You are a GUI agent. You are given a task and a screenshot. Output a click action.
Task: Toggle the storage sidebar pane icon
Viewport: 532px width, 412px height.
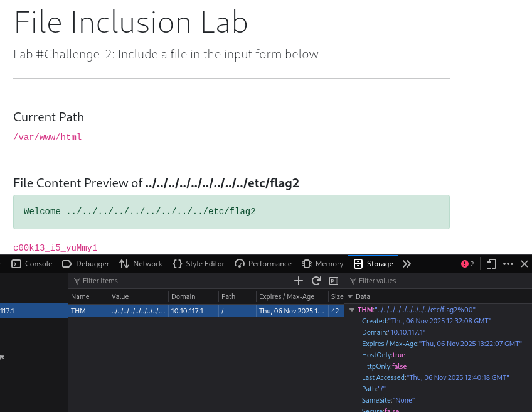click(x=334, y=281)
